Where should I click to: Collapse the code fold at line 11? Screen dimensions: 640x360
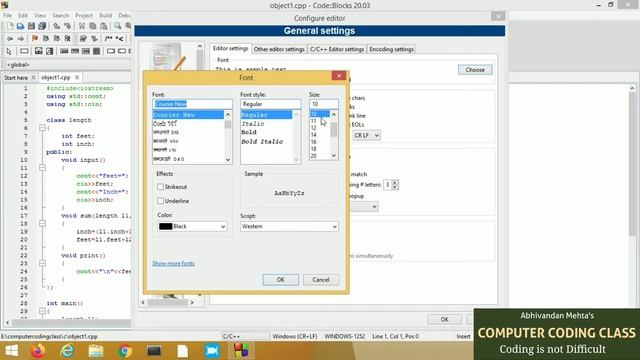click(x=42, y=168)
